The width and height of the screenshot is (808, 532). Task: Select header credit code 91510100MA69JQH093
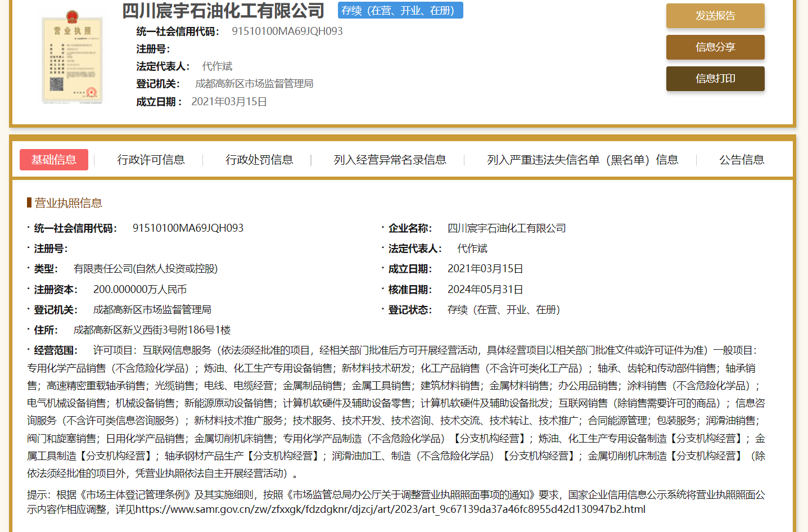[287, 31]
